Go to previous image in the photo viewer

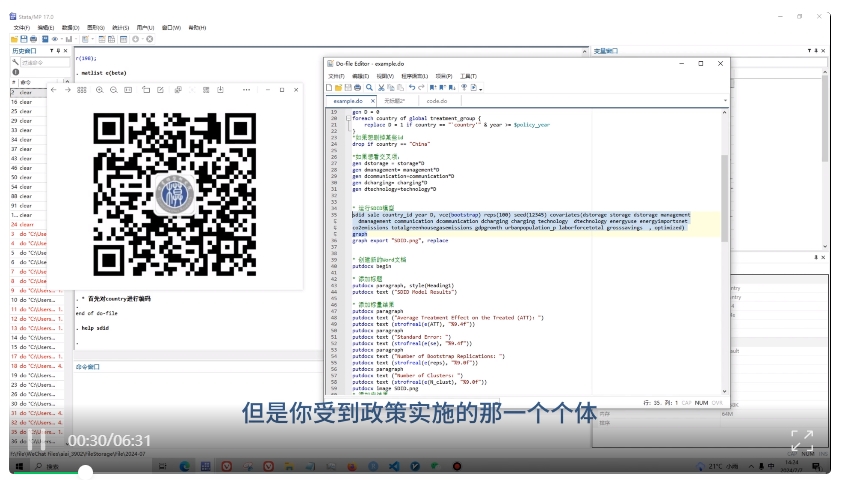[x=53, y=90]
